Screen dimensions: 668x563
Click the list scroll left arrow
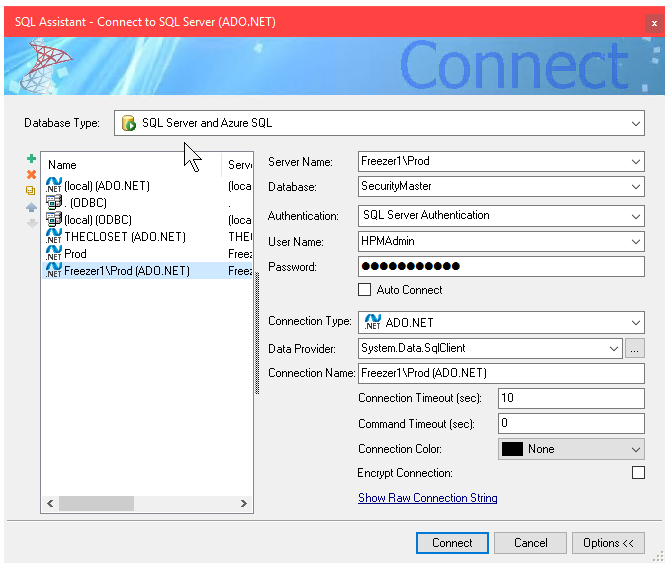(x=50, y=503)
